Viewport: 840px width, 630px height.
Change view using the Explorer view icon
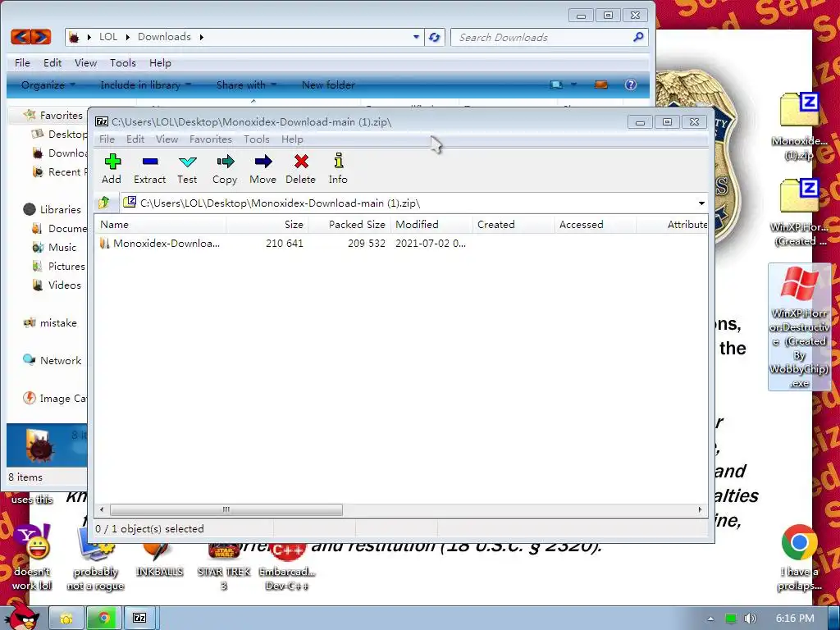tap(556, 84)
